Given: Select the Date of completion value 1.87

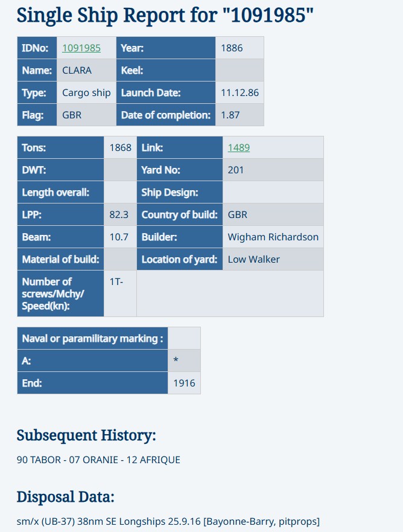Looking at the screenshot, I should click(230, 115).
